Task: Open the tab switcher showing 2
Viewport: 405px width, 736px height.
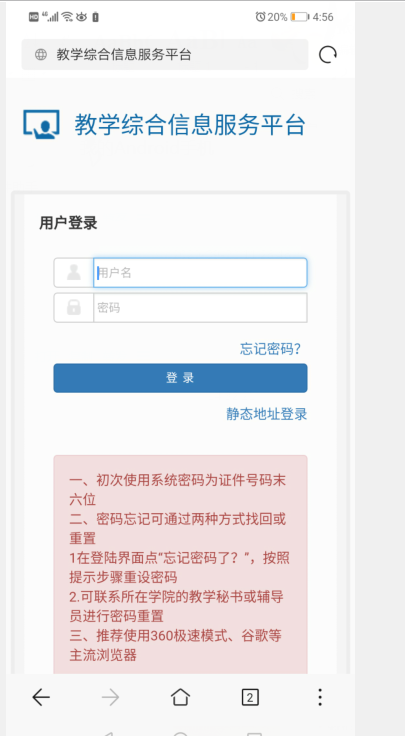Action: pyautogui.click(x=250, y=698)
